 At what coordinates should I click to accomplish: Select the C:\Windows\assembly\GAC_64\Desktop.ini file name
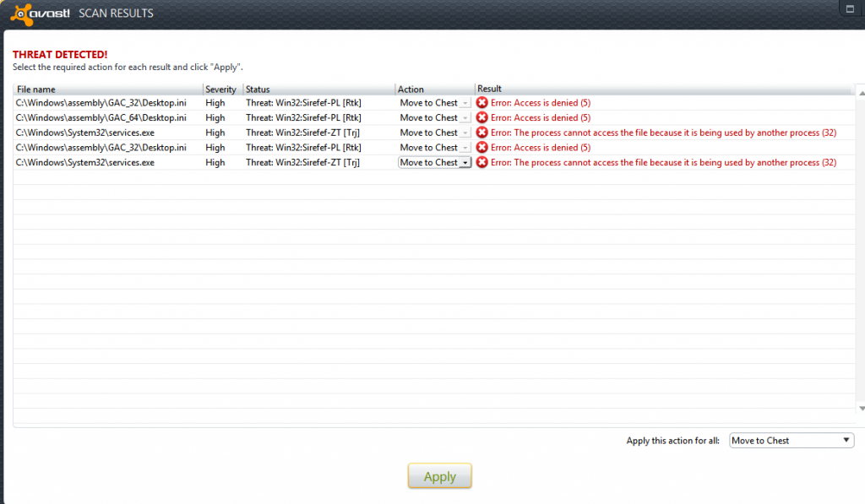point(101,117)
